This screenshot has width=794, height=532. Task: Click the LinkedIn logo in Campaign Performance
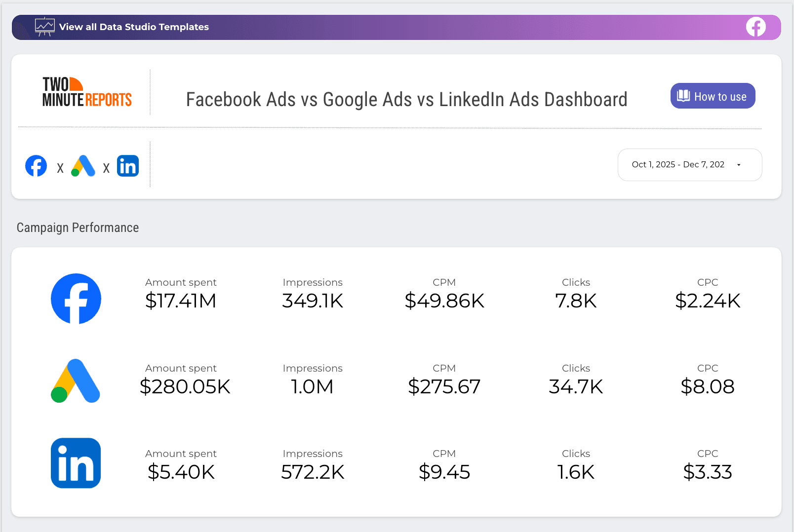76,463
